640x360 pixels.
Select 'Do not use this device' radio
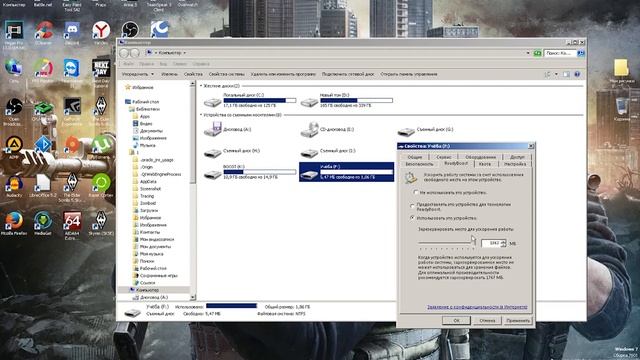416,192
